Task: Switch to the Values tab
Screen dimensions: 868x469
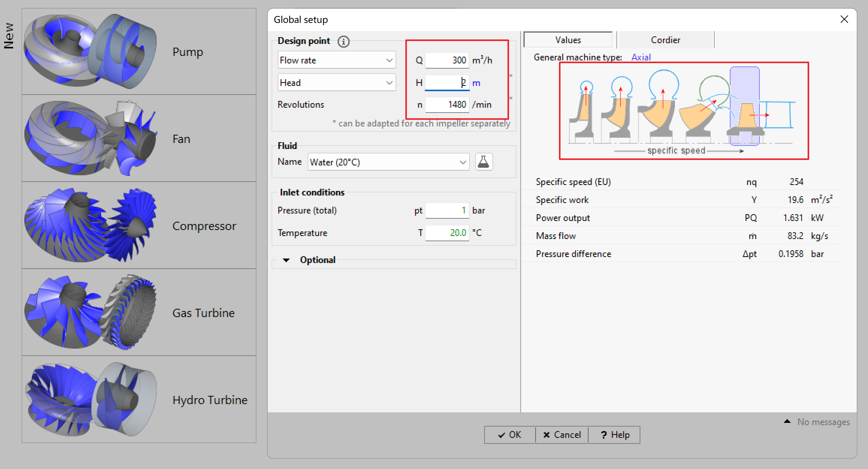Action: point(568,40)
